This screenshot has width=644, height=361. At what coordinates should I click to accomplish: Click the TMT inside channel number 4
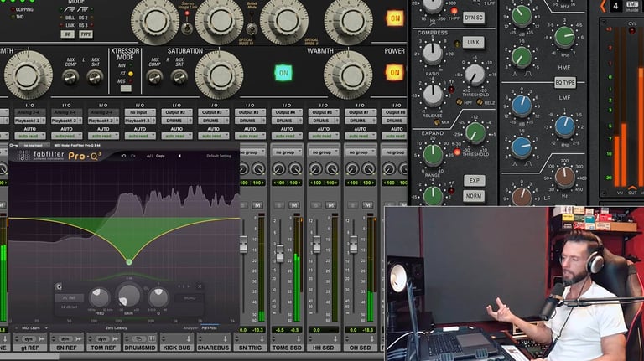coord(615,6)
